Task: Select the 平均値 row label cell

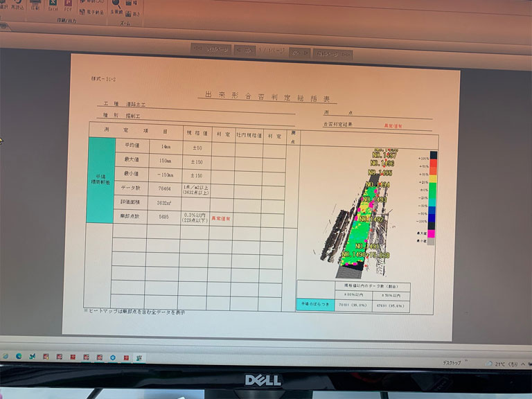Action: [x=132, y=145]
